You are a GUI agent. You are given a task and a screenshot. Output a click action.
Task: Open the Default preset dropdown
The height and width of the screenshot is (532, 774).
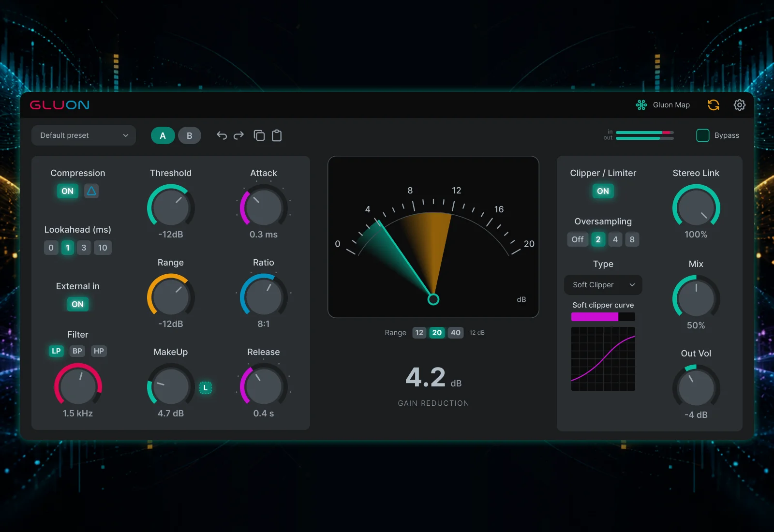click(84, 135)
